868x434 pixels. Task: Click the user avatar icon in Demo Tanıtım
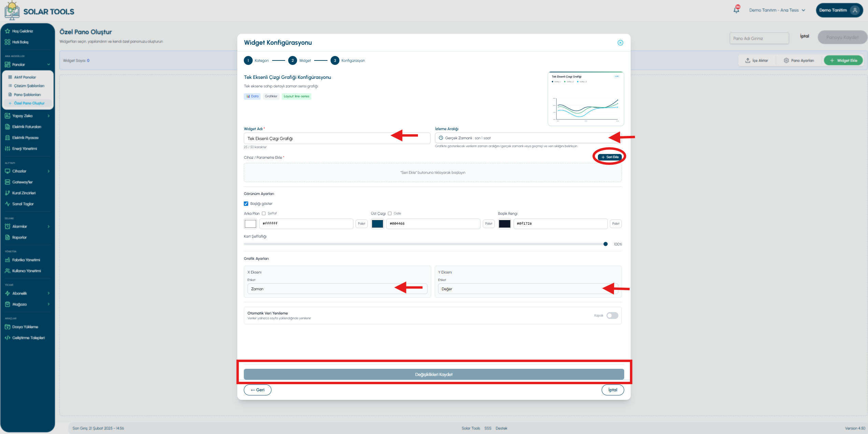[855, 10]
